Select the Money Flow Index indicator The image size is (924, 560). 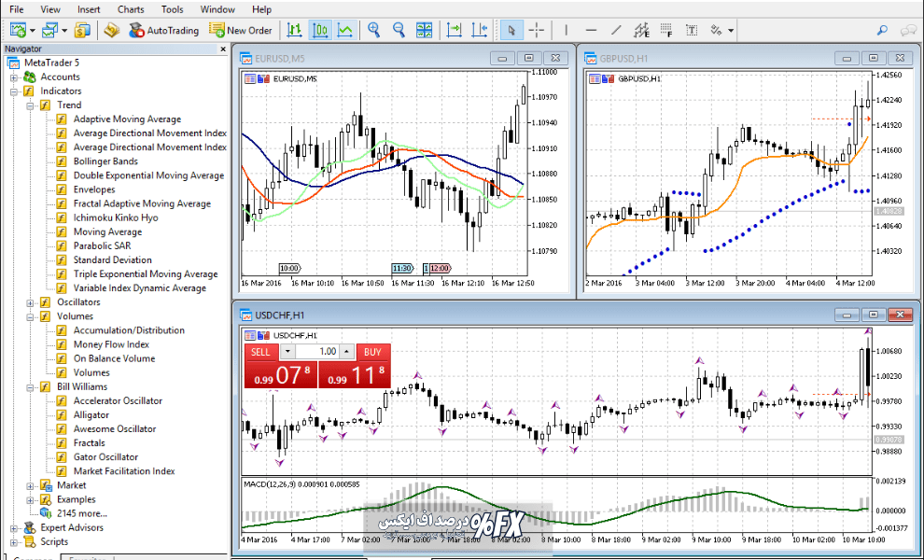pos(111,344)
